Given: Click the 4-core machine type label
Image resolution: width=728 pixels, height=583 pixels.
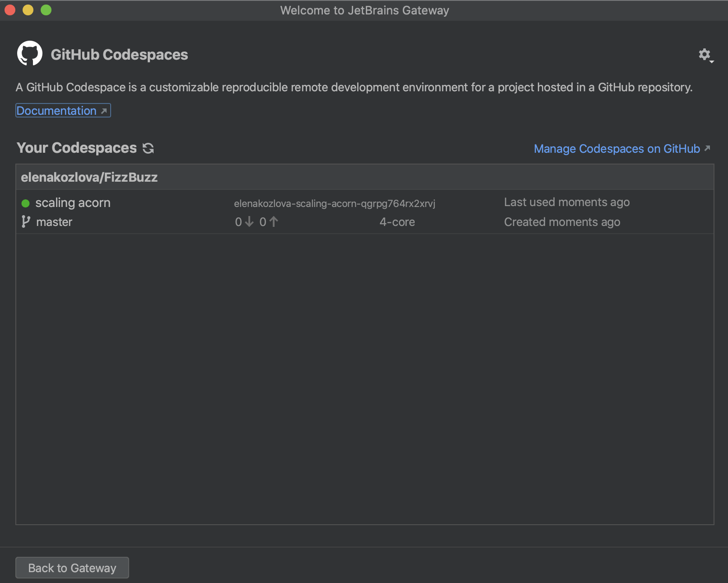Looking at the screenshot, I should [397, 222].
